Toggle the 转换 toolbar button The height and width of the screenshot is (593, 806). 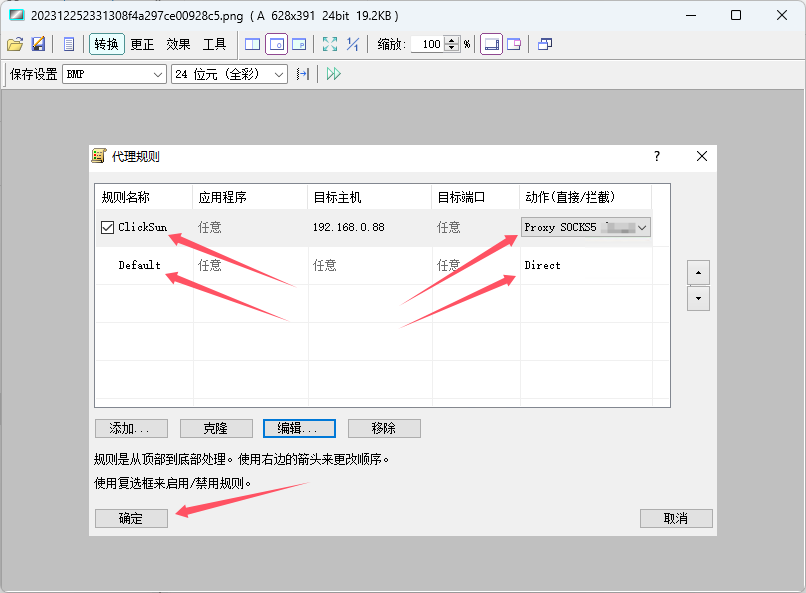[106, 44]
